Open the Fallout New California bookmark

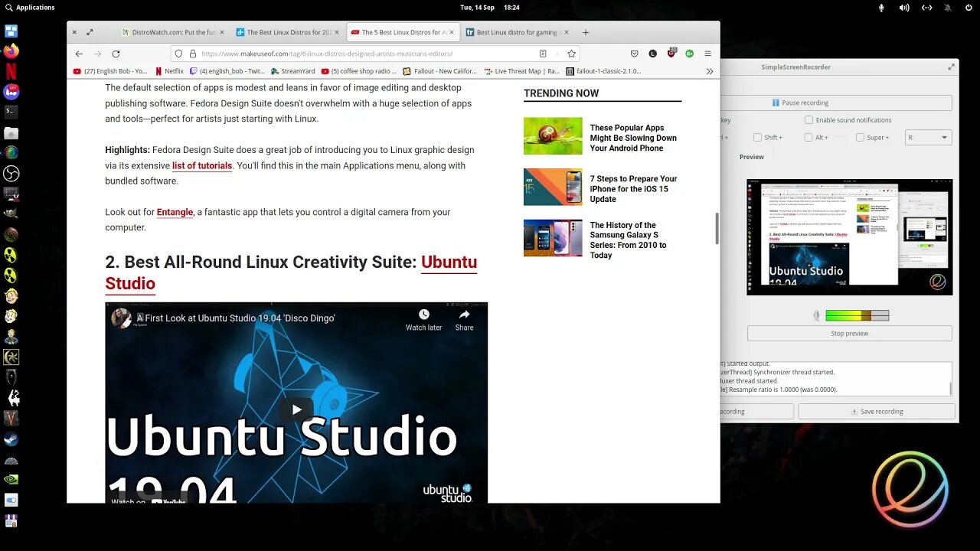[x=440, y=71]
